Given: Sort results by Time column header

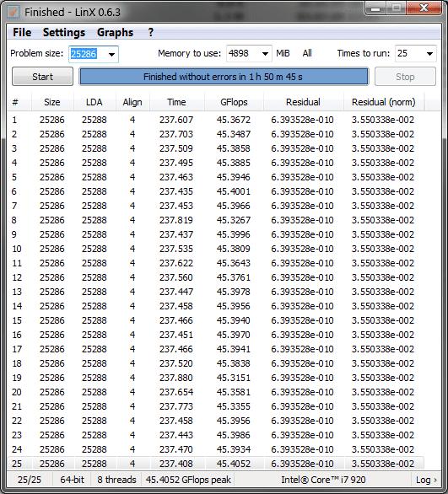Looking at the screenshot, I should coord(176,102).
